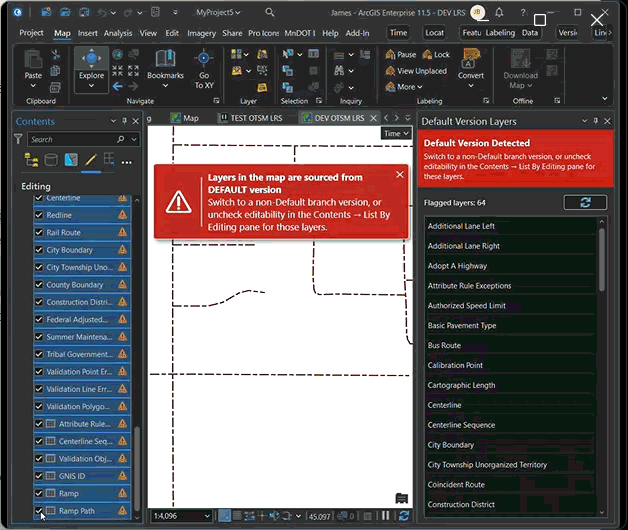Click the View Unplaced labels icon
The width and height of the screenshot is (628, 530).
pos(390,71)
